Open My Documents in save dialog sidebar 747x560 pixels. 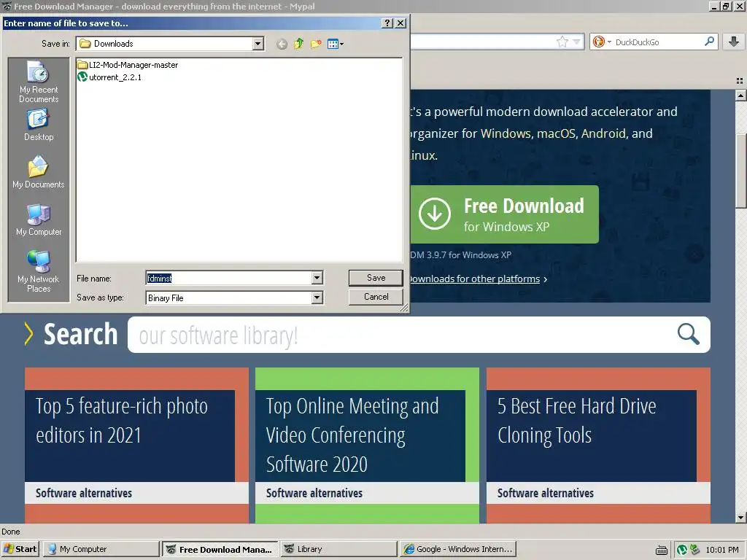39,172
